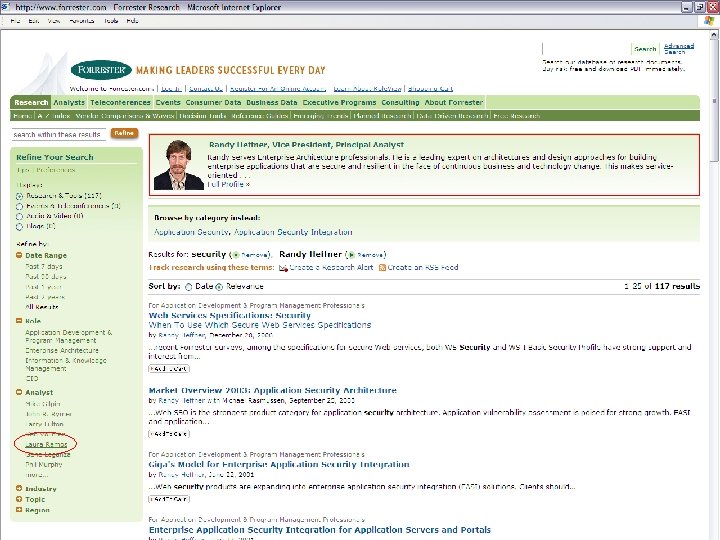Click the orange RSS feed icon
This screenshot has width=720, height=540.
point(382,267)
